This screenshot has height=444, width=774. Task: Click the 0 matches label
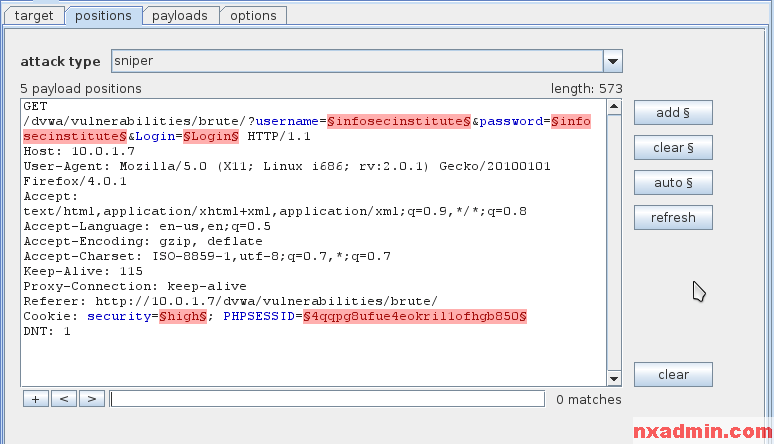coord(588,399)
